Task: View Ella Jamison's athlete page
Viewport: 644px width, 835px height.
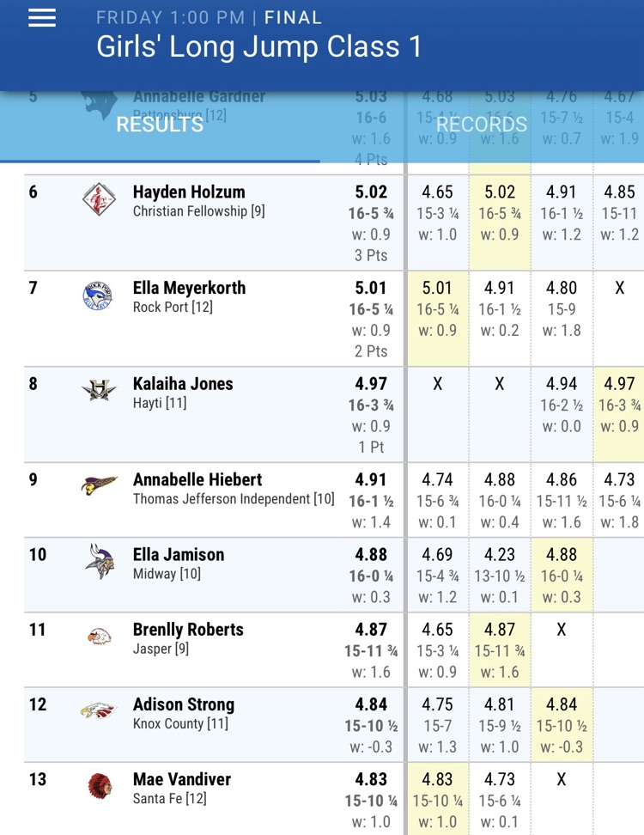Action: [x=179, y=554]
